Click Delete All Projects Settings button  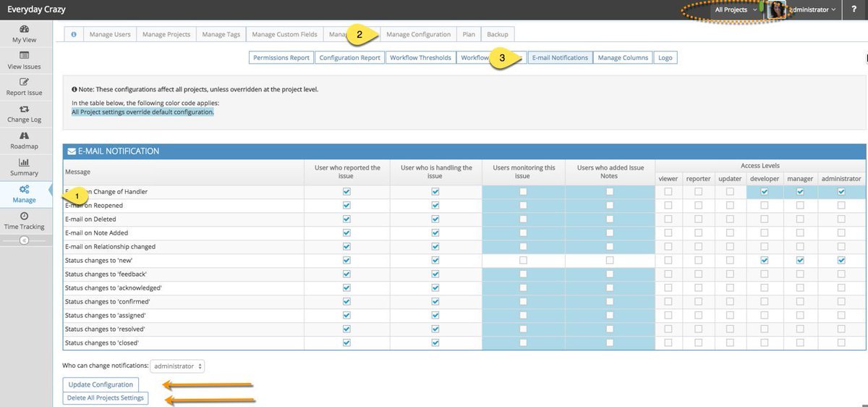pyautogui.click(x=106, y=398)
